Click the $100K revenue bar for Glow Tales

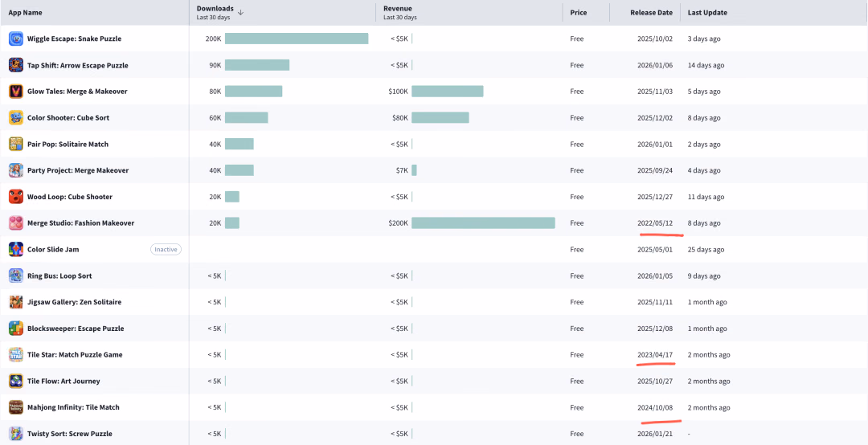(x=448, y=92)
